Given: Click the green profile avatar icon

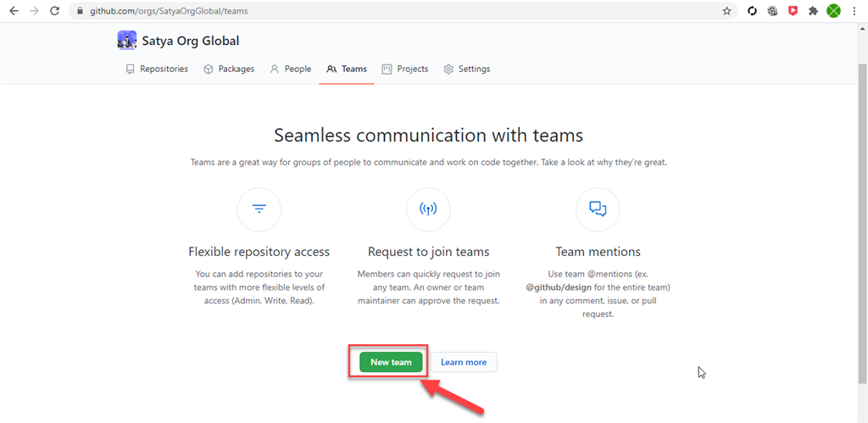Looking at the screenshot, I should [833, 11].
